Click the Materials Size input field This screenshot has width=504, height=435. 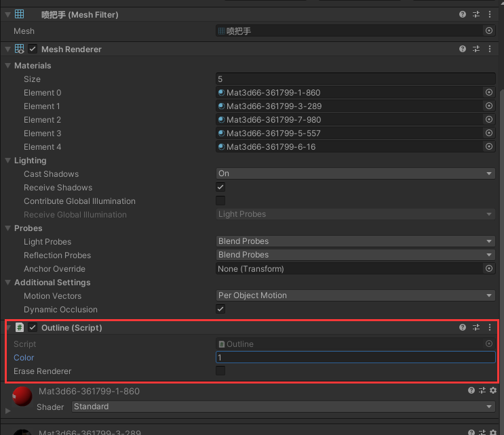[355, 79]
